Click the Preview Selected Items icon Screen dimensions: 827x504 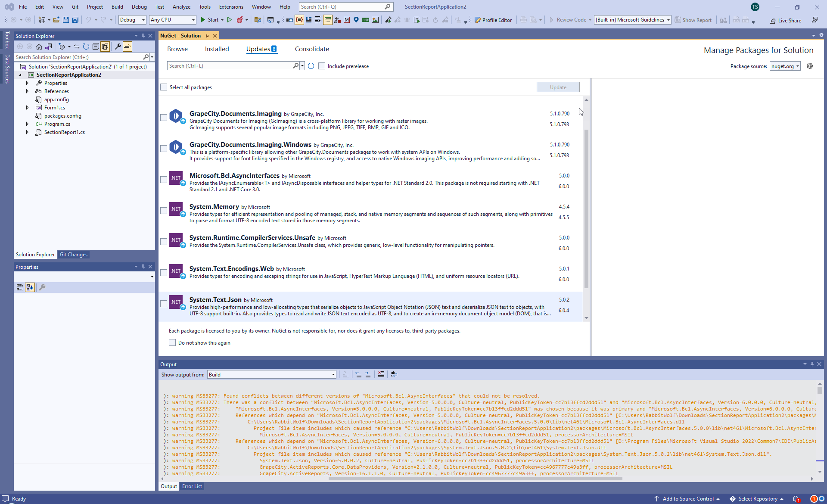pos(127,47)
